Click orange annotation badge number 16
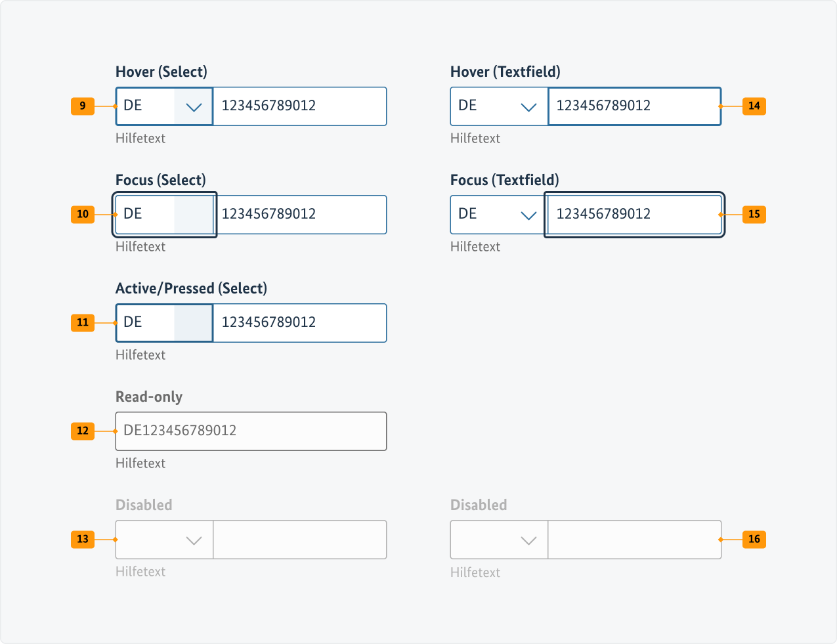Viewport: 837px width, 644px height. (x=754, y=539)
